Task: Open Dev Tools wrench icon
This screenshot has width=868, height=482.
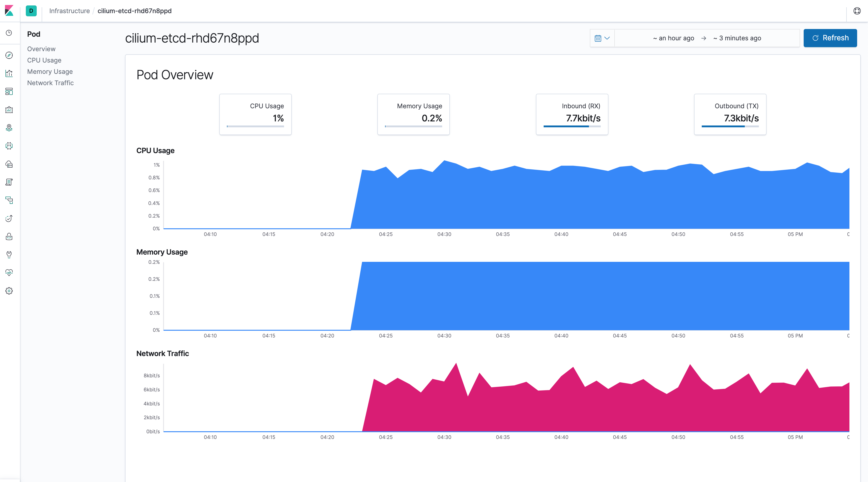Action: (x=9, y=255)
